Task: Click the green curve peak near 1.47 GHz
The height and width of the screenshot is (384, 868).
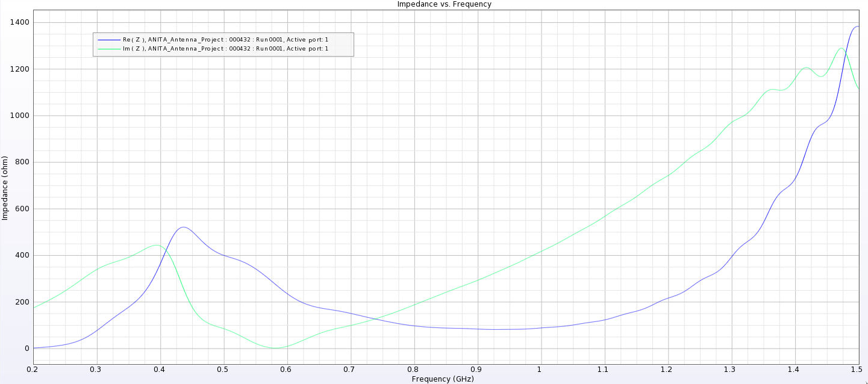Action: click(841, 48)
